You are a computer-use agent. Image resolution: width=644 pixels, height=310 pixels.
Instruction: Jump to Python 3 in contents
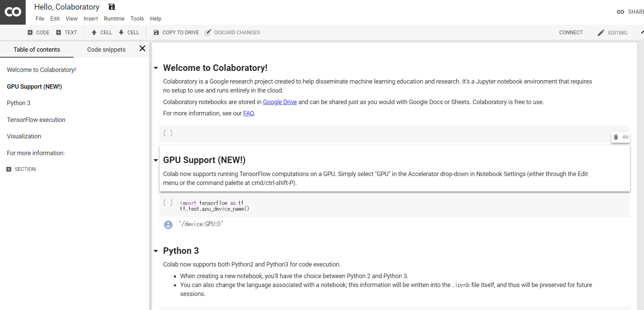coord(18,103)
